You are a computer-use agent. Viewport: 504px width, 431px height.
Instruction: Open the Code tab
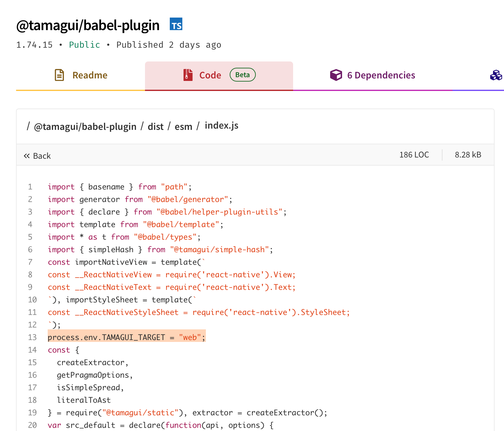pos(210,75)
